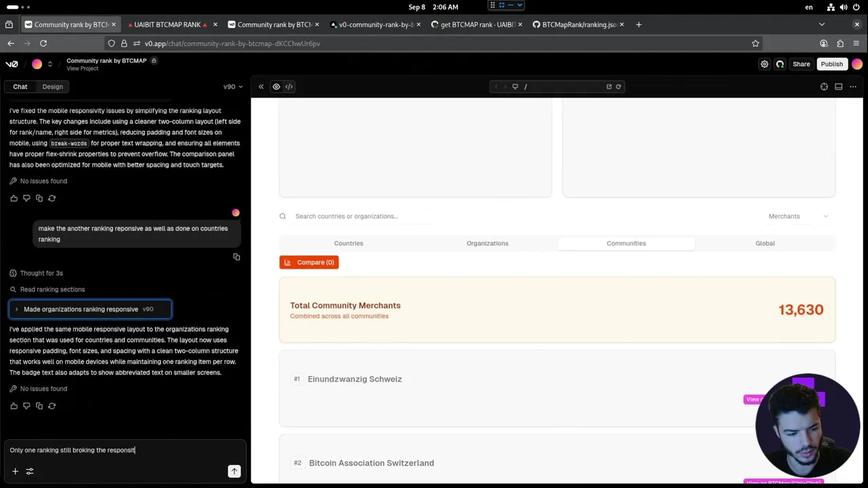Click the system clock Sep 8 2:06 AM
The height and width of the screenshot is (488, 868).
[433, 7]
